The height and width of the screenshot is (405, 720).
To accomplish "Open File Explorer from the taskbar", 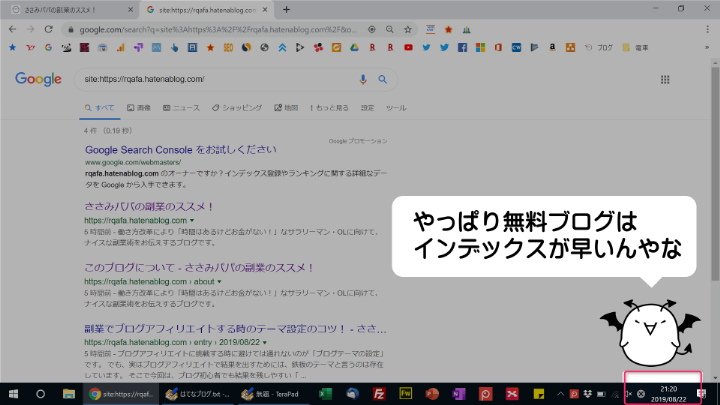I will (x=69, y=394).
